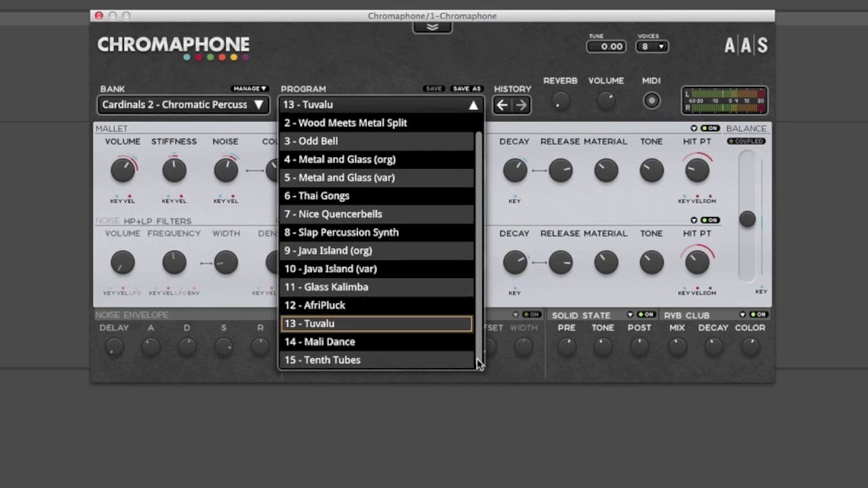
Task: Click Noise Envelope S knob
Action: tap(224, 348)
